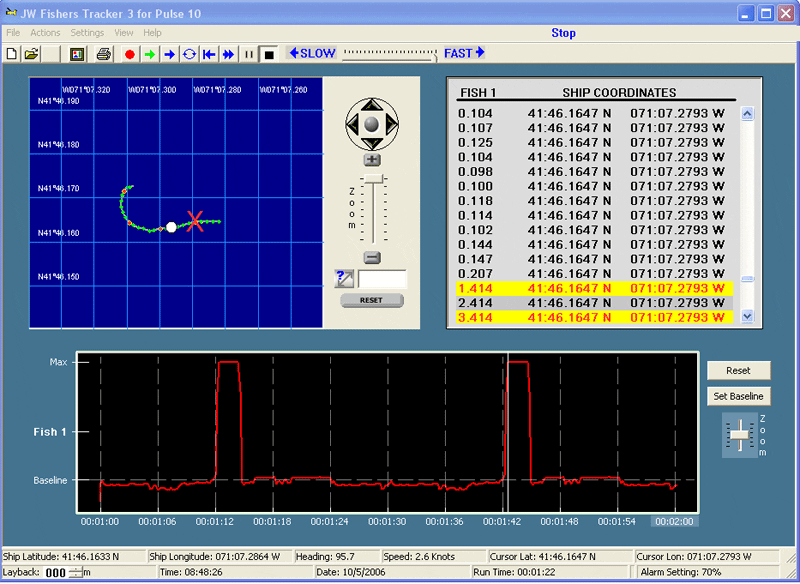Open the Settings menu
This screenshot has width=800, height=584.
click(x=87, y=33)
